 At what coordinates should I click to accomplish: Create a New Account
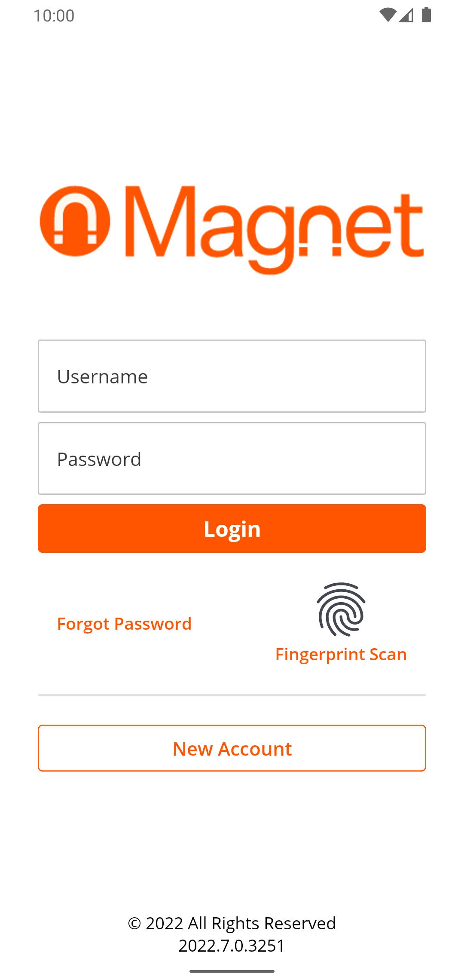click(x=232, y=748)
